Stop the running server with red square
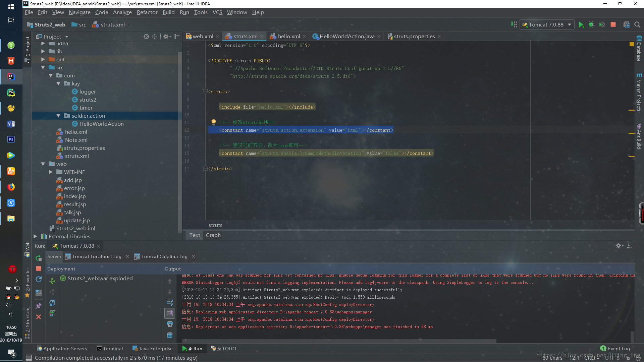644x362 pixels. point(613,25)
